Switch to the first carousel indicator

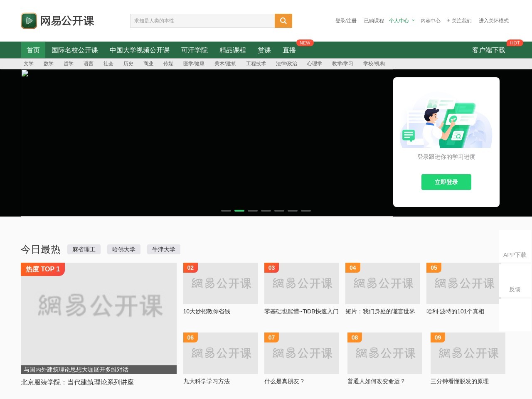(x=226, y=211)
